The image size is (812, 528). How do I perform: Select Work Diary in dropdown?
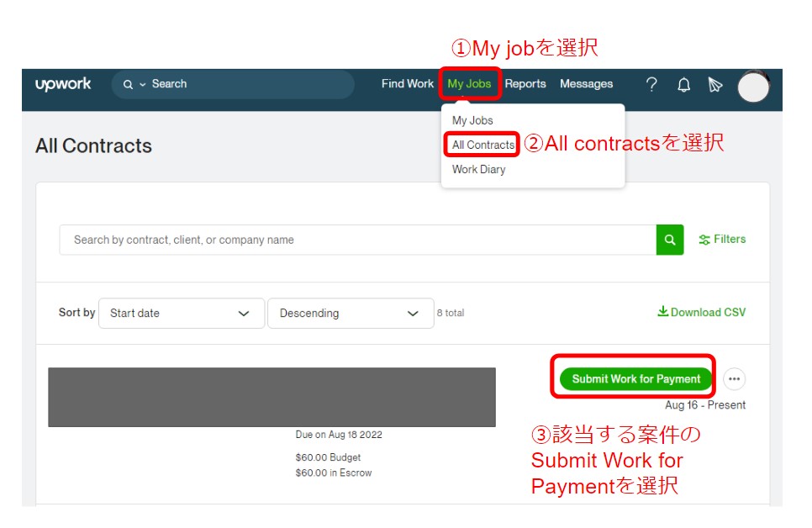(x=478, y=170)
